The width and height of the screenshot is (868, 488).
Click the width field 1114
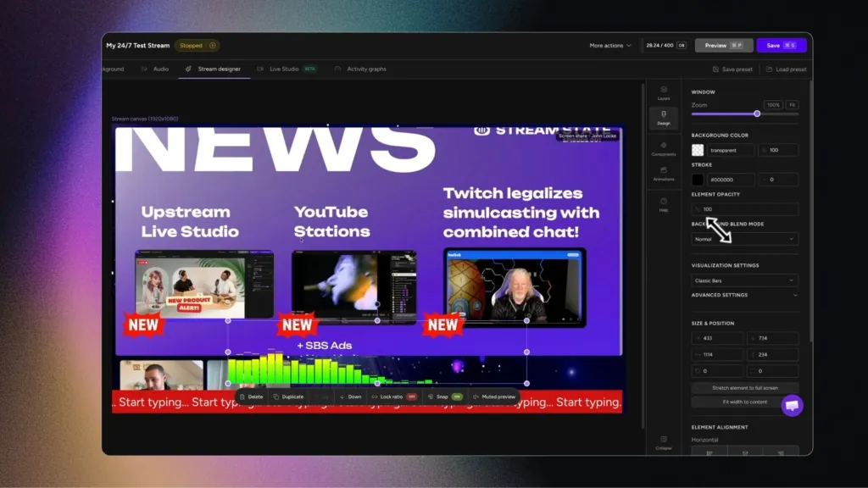717,355
